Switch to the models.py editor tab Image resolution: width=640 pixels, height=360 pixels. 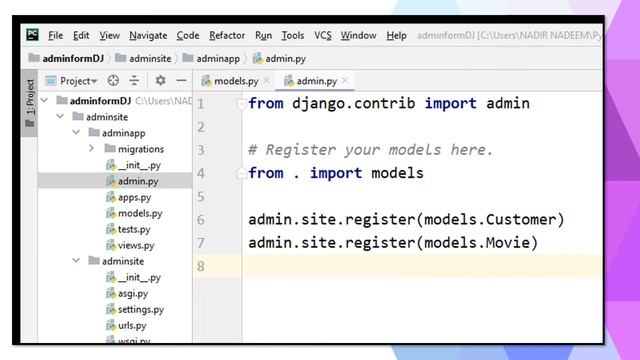(236, 81)
